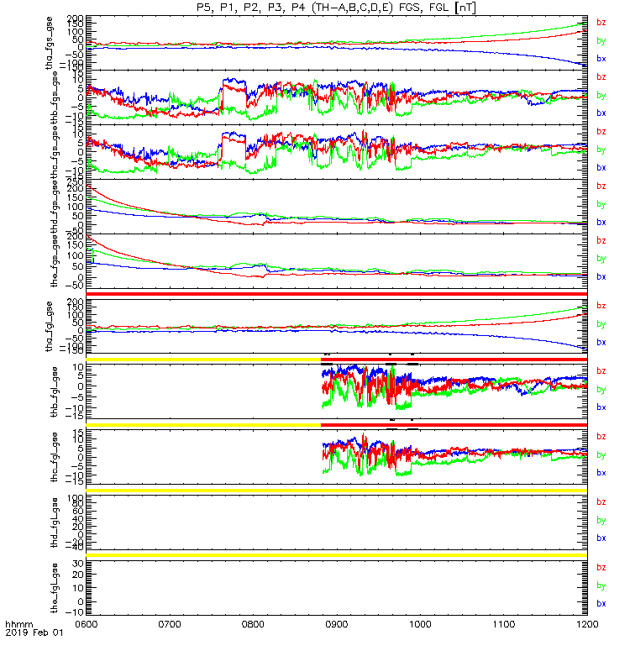Click the thc_fgl_gse y-axis label
Image resolution: width=630 pixels, height=672 pixels.
click(x=54, y=457)
